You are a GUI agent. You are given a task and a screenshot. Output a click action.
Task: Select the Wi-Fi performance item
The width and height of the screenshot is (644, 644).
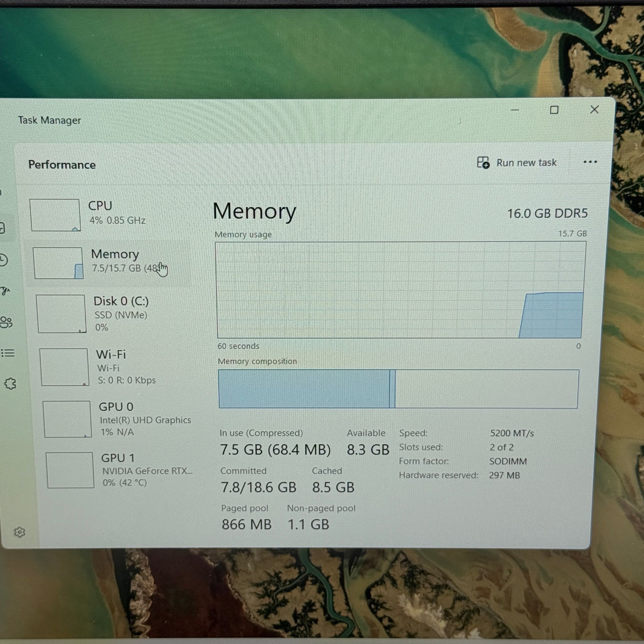pos(117,367)
